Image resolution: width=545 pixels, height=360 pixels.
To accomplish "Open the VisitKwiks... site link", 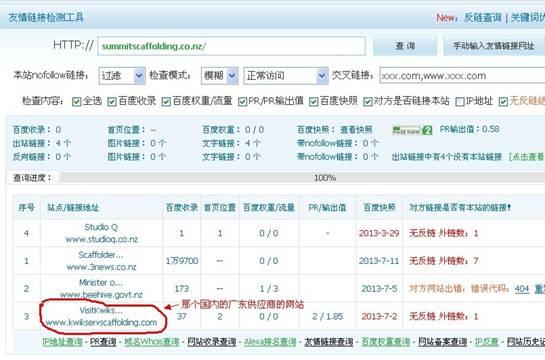I will [x=101, y=310].
